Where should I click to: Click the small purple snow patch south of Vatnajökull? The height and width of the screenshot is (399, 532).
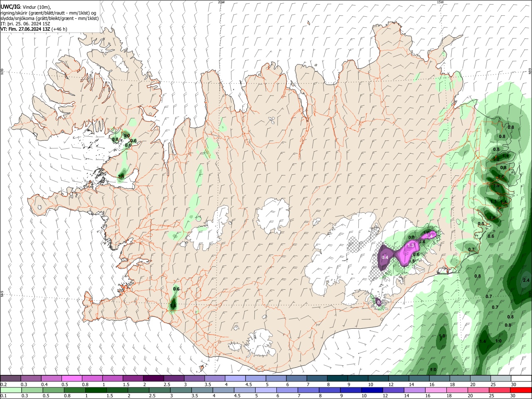pyautogui.click(x=378, y=301)
